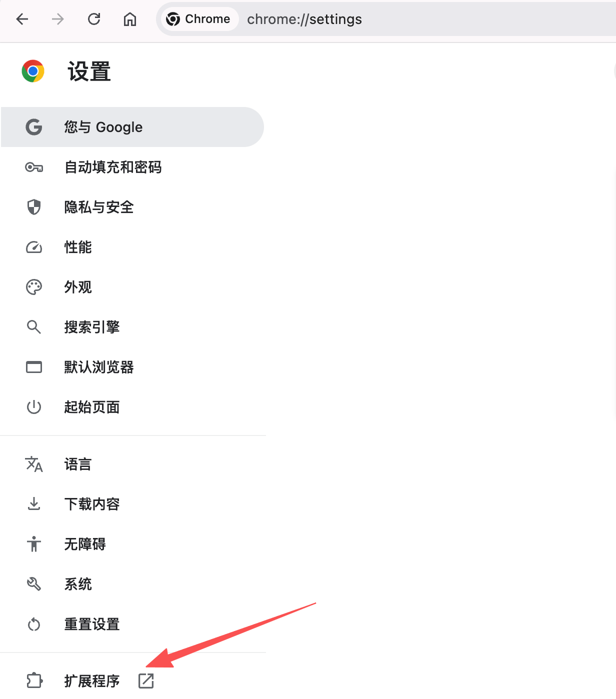Image resolution: width=616 pixels, height=699 pixels.
Task: Click the magnifier icon for 搜索引擎
Action: [33, 327]
